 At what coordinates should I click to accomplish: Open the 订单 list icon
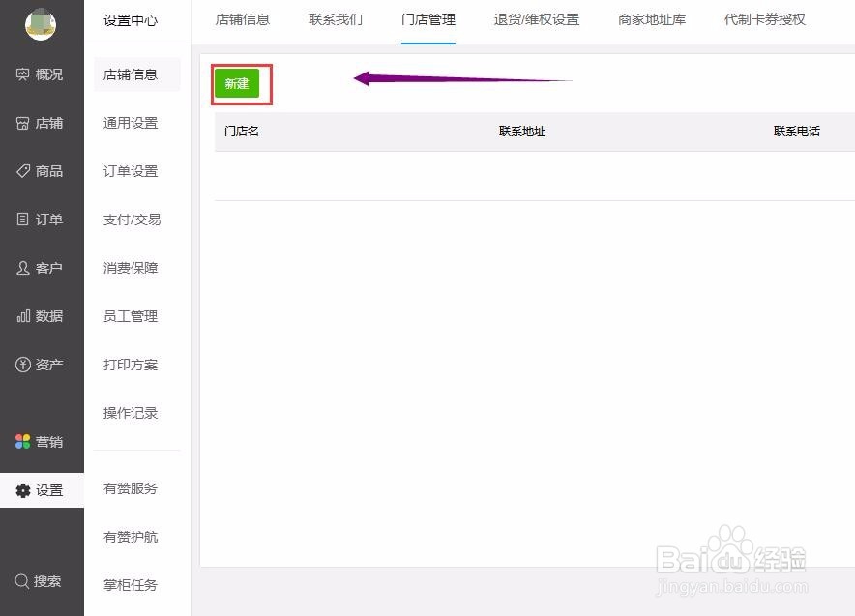coord(23,220)
